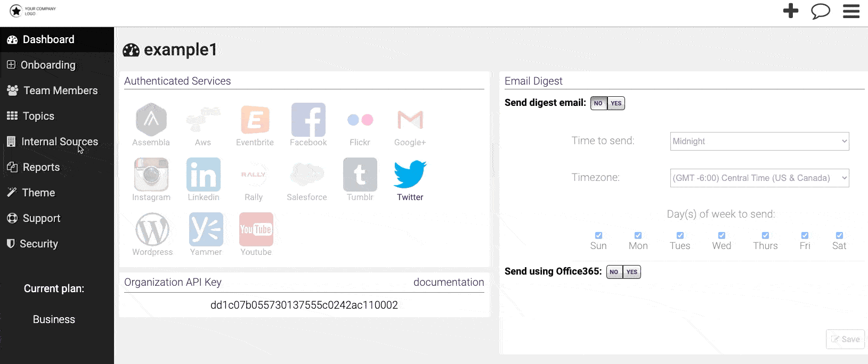The height and width of the screenshot is (364, 868).
Task: Toggle the Sat checkbox
Action: (x=839, y=235)
